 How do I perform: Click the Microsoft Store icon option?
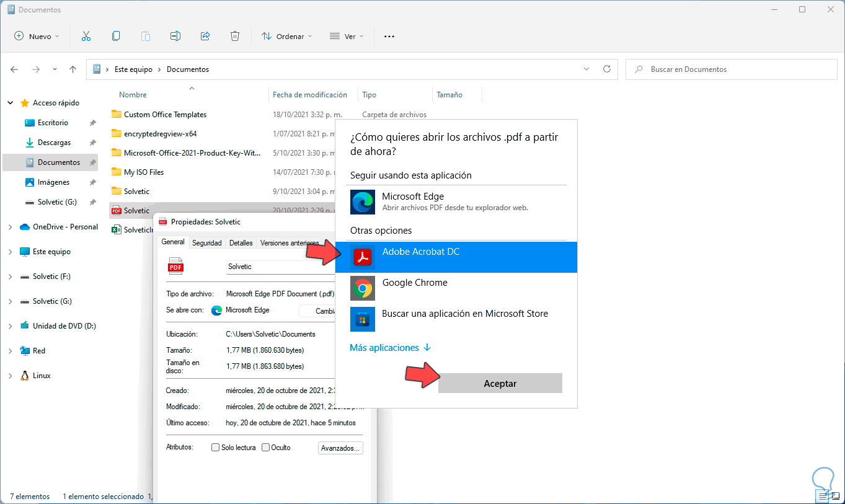(363, 319)
